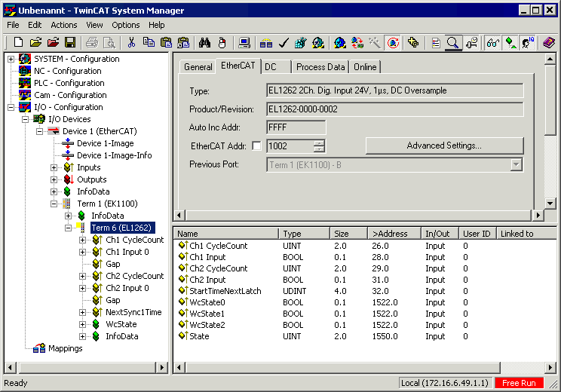Open the Actions menu
561x392 pixels.
[x=63, y=25]
